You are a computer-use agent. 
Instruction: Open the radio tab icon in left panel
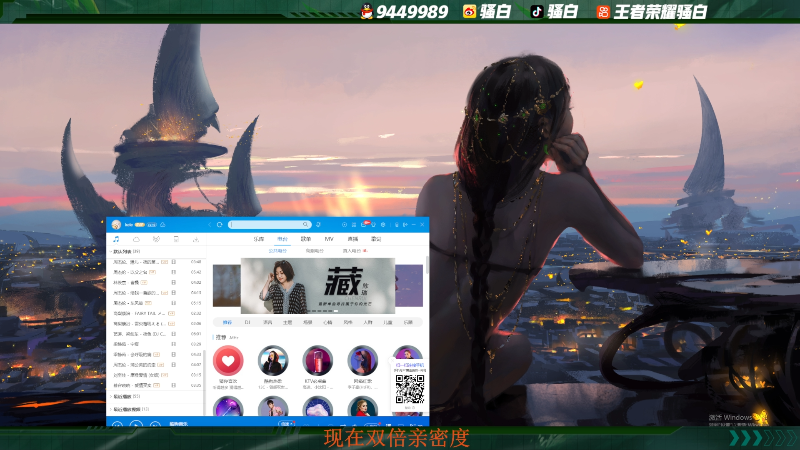click(156, 239)
